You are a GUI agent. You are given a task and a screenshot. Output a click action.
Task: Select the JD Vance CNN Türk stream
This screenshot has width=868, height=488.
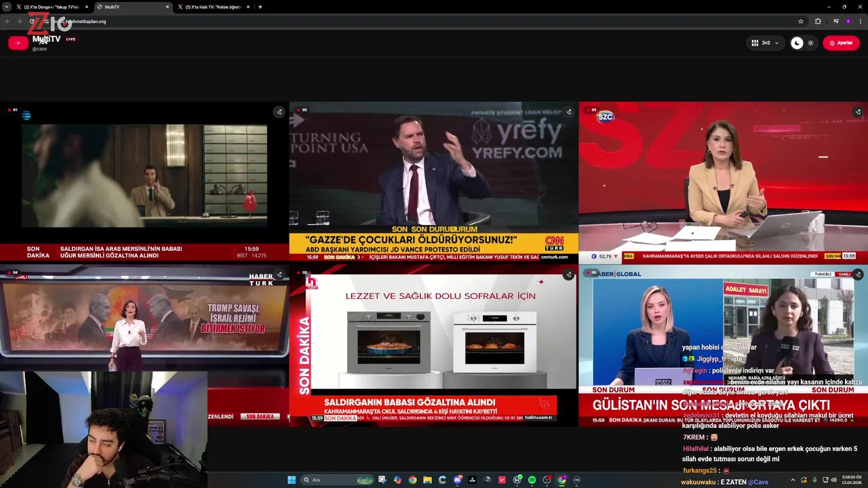(434, 182)
